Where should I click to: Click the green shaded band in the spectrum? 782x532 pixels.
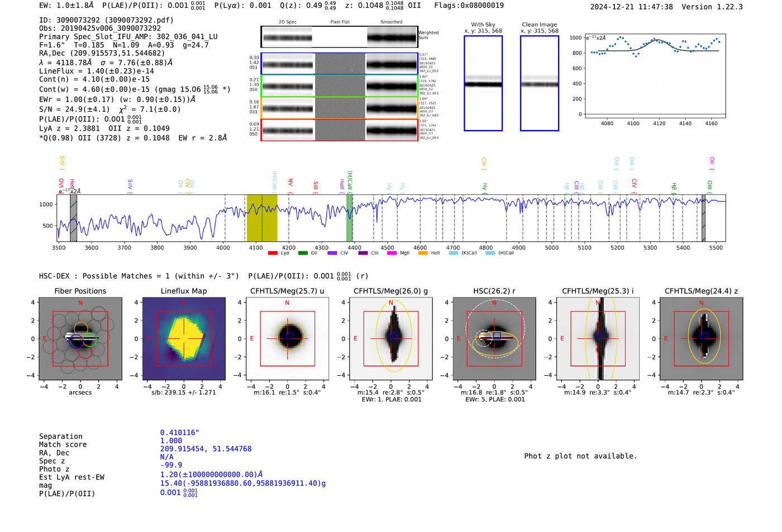(350, 218)
